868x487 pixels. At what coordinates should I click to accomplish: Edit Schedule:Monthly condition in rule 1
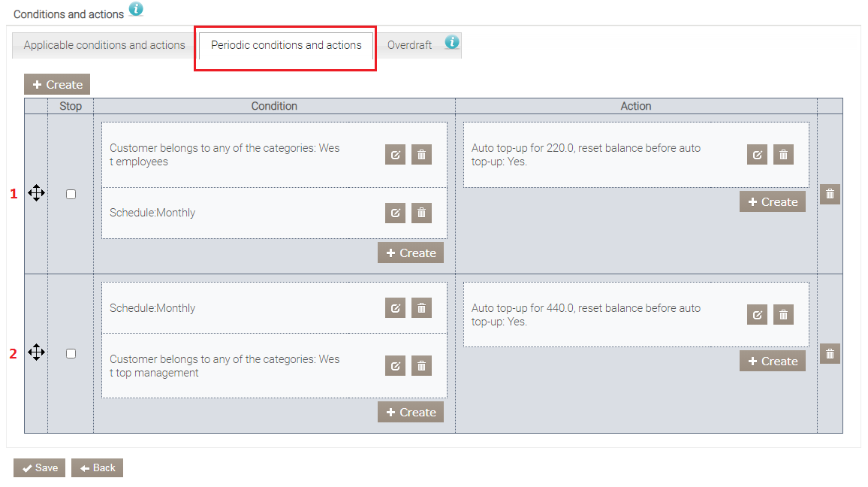point(395,213)
